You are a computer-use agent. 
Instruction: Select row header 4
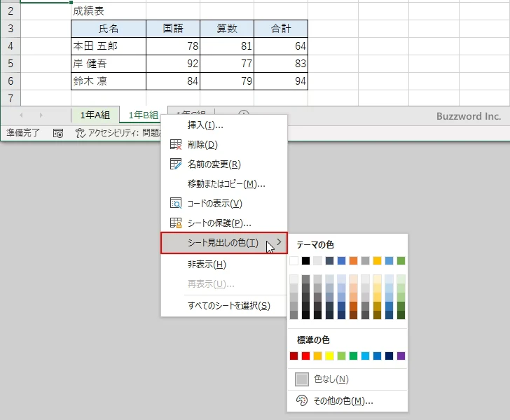11,45
